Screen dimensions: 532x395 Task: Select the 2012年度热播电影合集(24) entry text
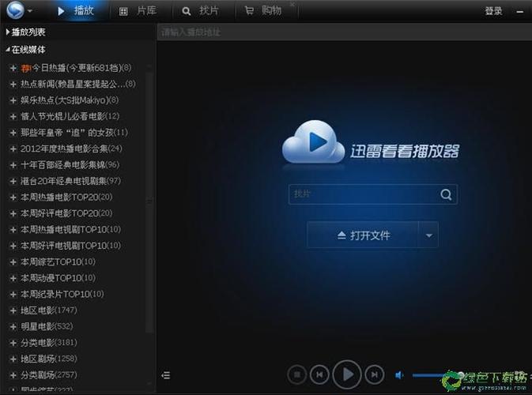point(71,149)
